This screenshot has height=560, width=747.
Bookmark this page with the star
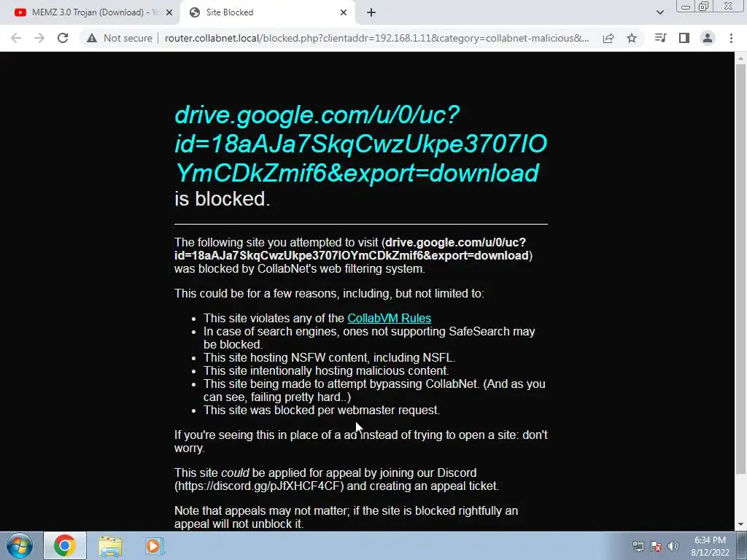coord(632,38)
